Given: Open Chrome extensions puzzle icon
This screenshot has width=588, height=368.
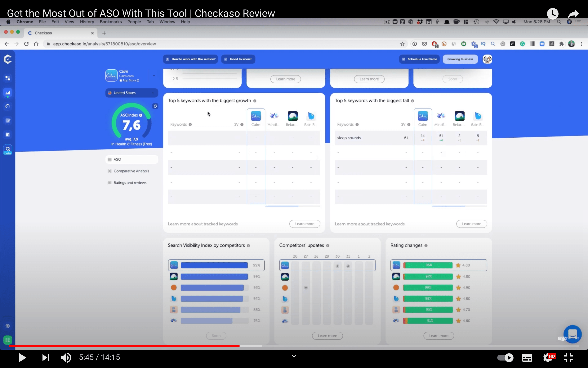Looking at the screenshot, I should pos(561,44).
